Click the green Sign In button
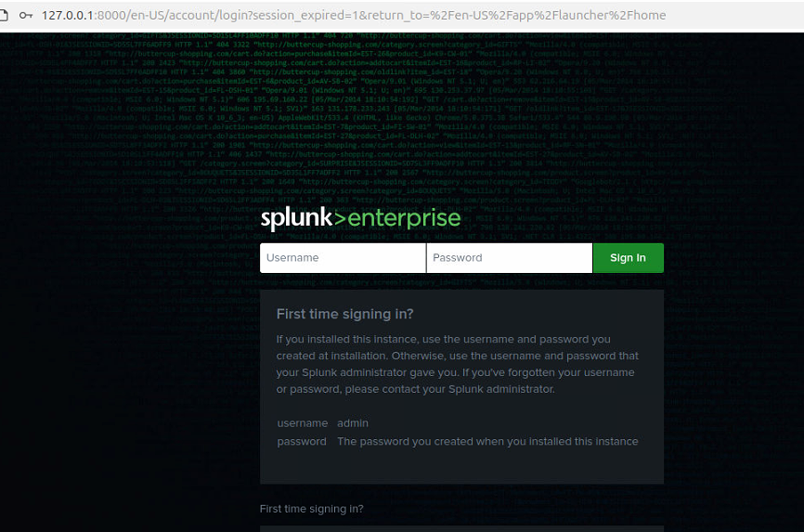The image size is (804, 532). (629, 257)
